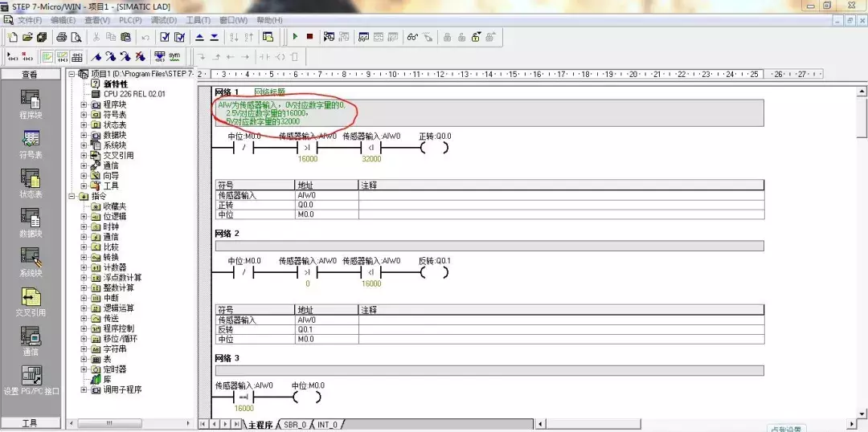The width and height of the screenshot is (868, 432).
Task: Open the 文件(F) menu
Action: [x=30, y=20]
